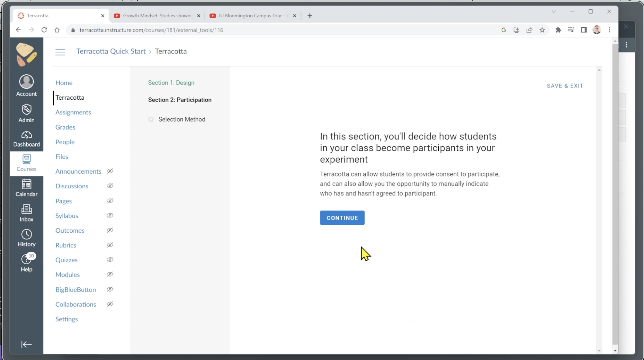Viewport: 644px width, 360px height.
Task: Open People in course navigation
Action: [65, 142]
